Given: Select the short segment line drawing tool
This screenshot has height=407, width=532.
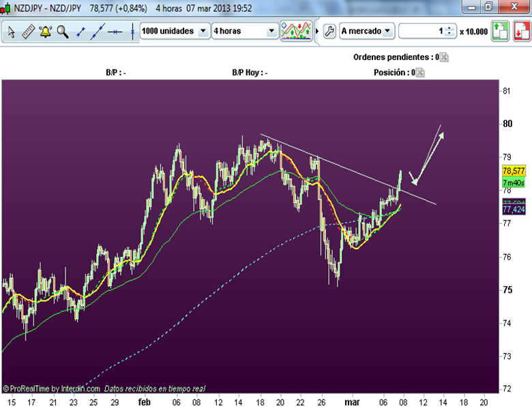Looking at the screenshot, I should tap(80, 32).
